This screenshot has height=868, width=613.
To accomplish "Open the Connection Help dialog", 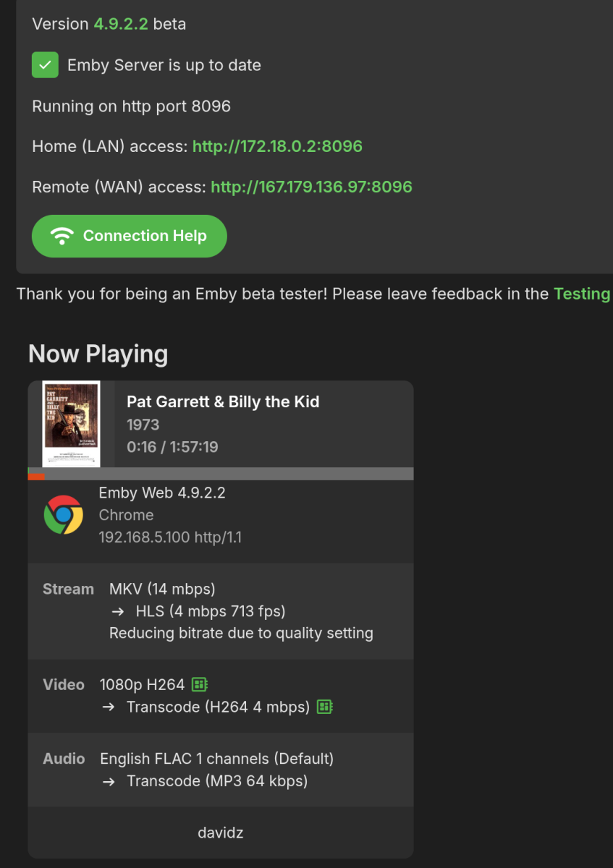I will click(x=129, y=235).
